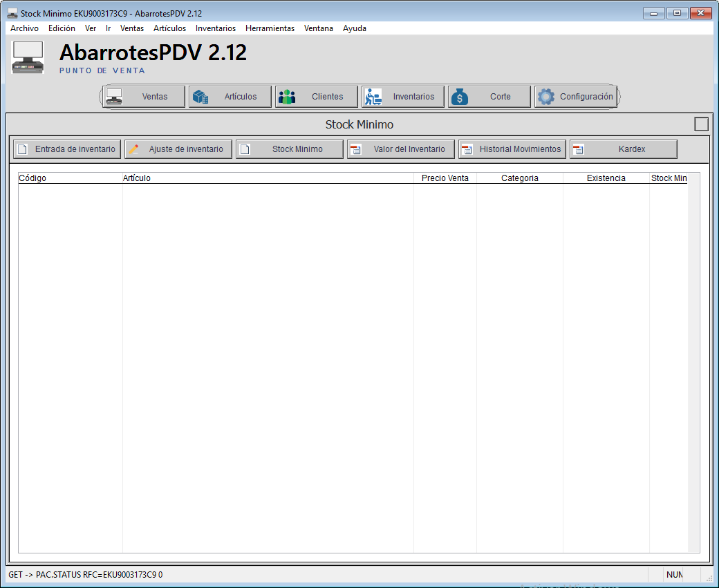
Task: Click the Clientes people icon
Action: point(287,97)
